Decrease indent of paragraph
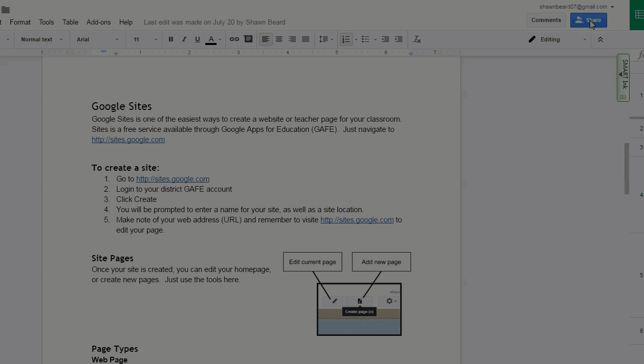The width and height of the screenshot is (644, 364). click(385, 39)
